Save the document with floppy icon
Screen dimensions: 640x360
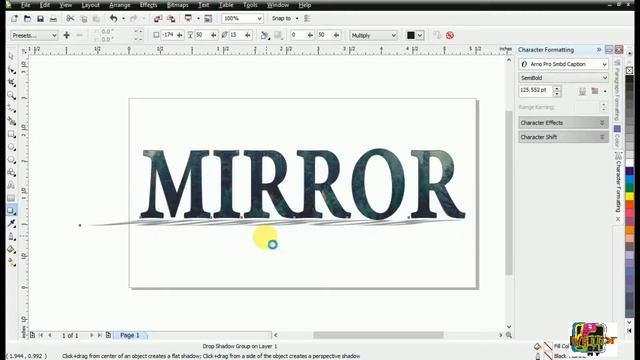pos(40,18)
